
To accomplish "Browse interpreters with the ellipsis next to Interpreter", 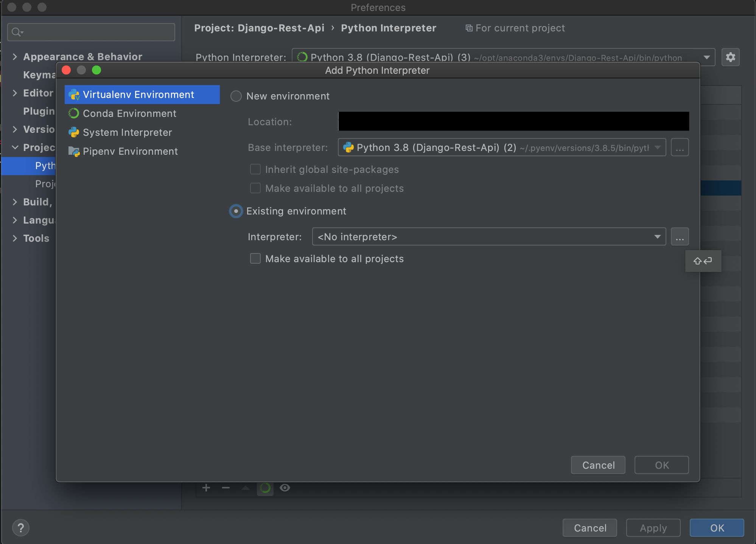I will 680,236.
